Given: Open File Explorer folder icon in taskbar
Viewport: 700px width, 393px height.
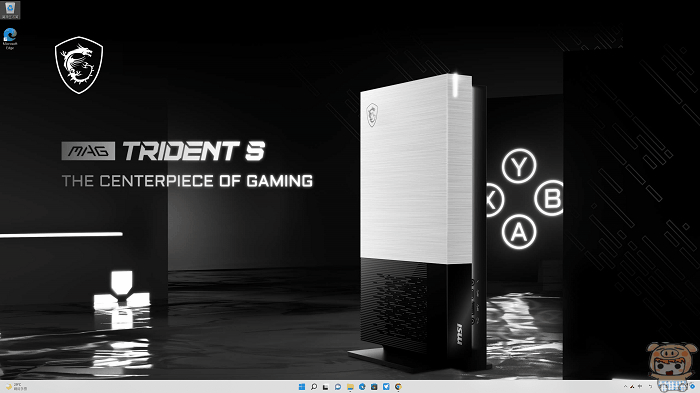Looking at the screenshot, I should (350, 387).
